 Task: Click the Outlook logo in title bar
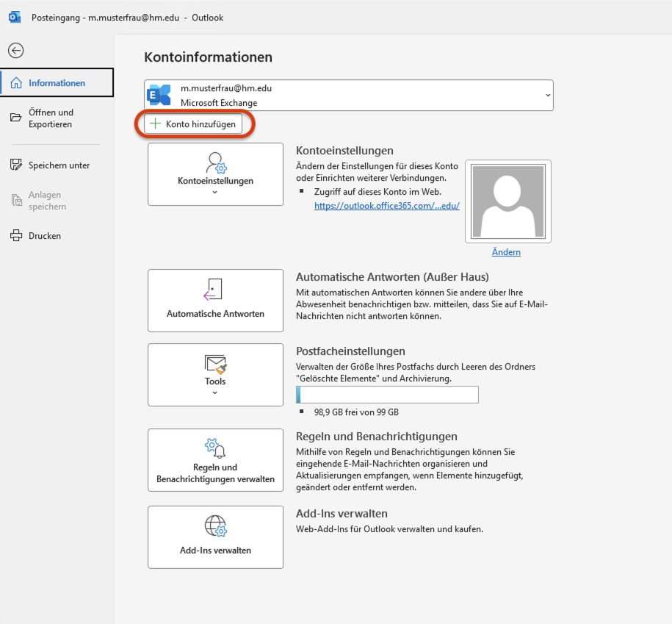15,18
